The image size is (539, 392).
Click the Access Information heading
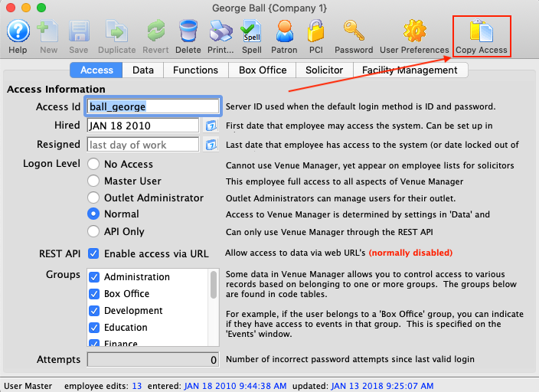[x=56, y=89]
